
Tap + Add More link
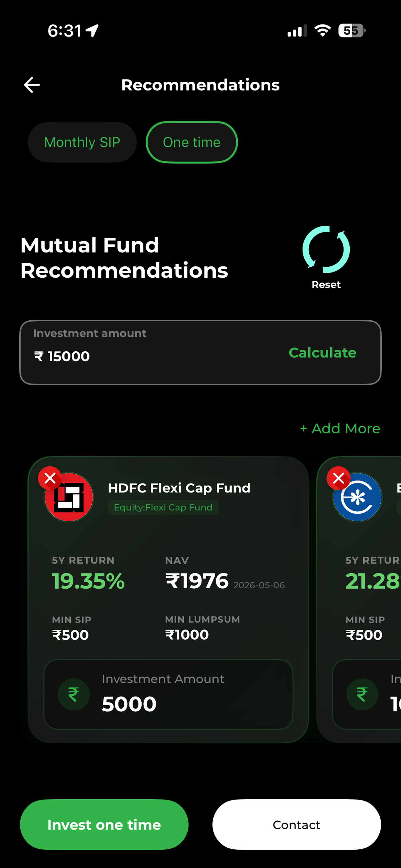click(340, 428)
